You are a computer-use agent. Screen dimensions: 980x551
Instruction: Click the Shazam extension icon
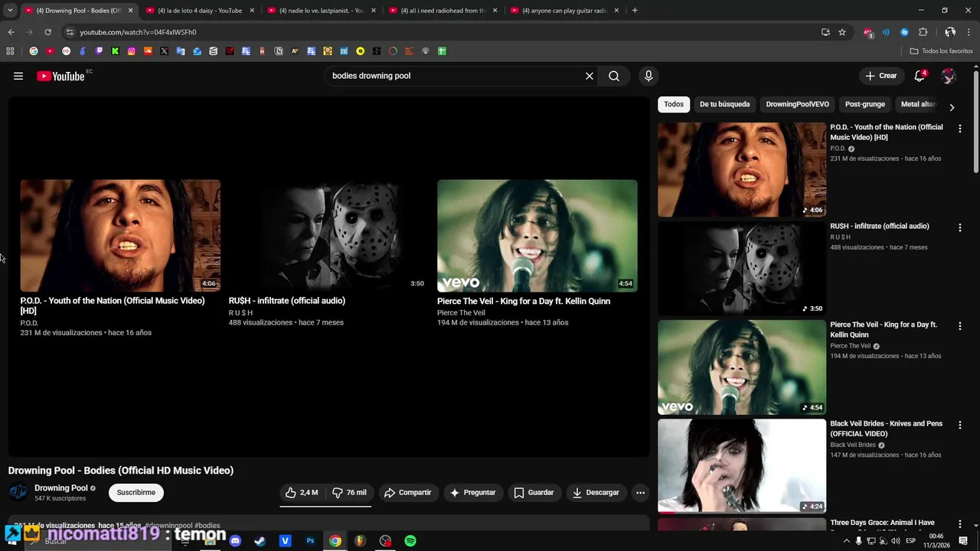[904, 32]
